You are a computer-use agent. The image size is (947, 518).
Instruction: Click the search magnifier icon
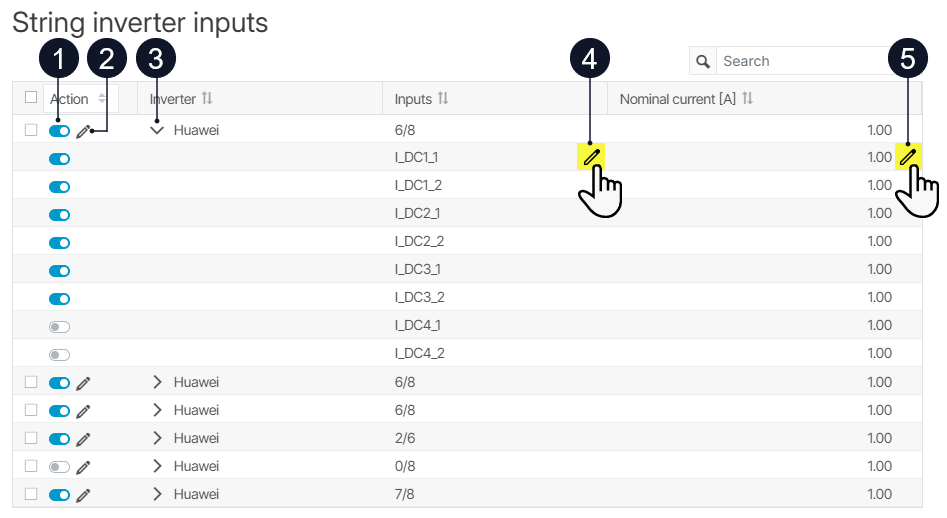click(703, 61)
